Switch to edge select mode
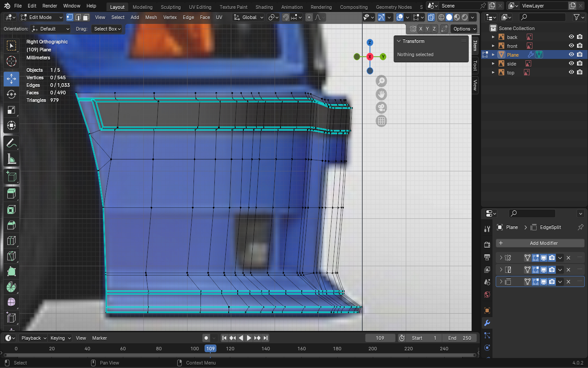The image size is (588, 368). point(78,17)
